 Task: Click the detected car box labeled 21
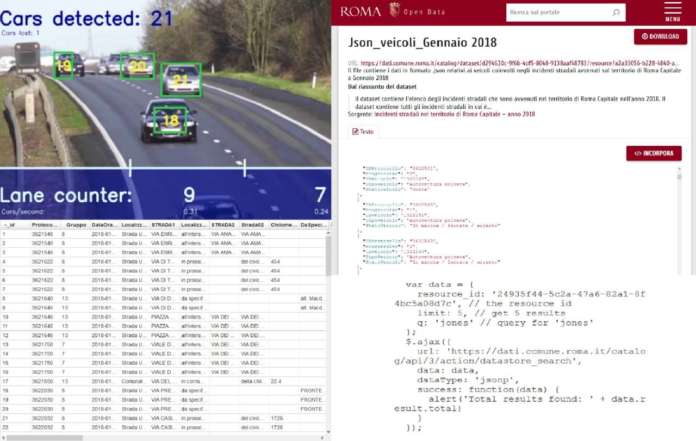pyautogui.click(x=181, y=79)
